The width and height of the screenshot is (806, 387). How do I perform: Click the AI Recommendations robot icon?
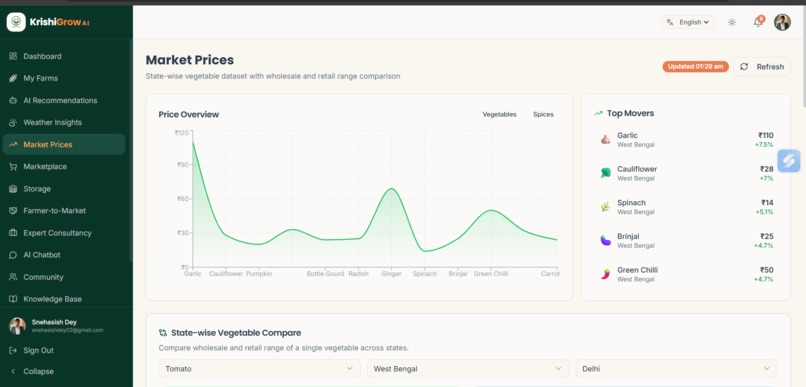[13, 100]
